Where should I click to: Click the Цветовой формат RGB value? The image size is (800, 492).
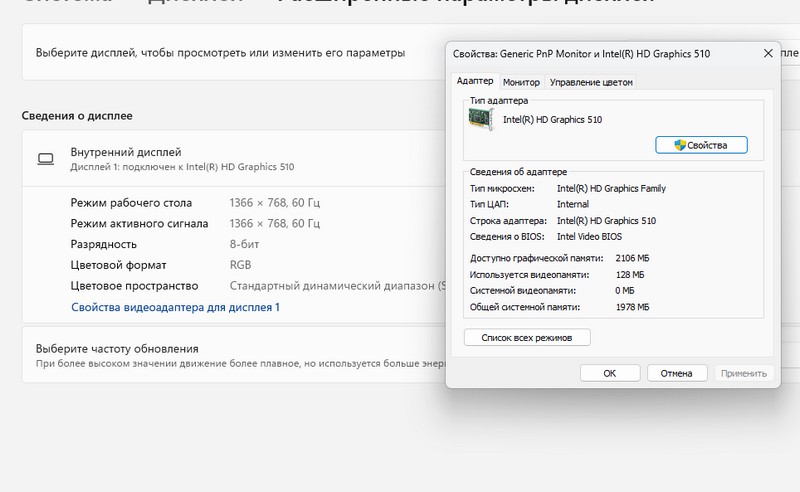tap(240, 265)
